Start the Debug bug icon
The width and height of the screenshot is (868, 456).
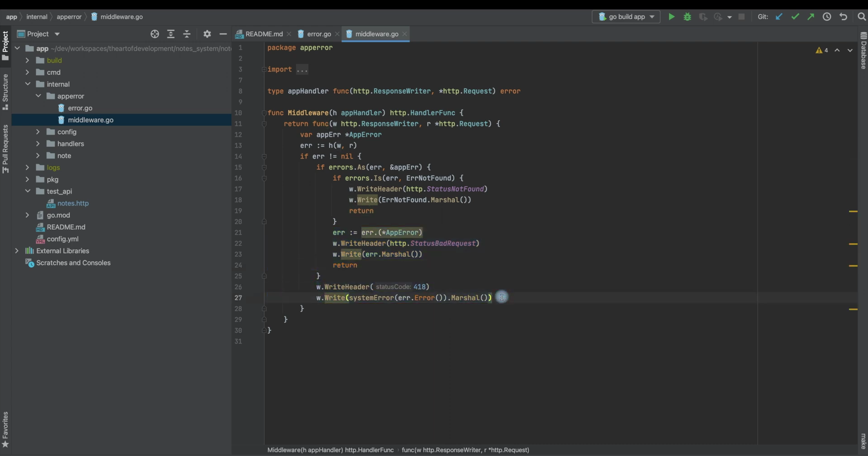pos(687,17)
